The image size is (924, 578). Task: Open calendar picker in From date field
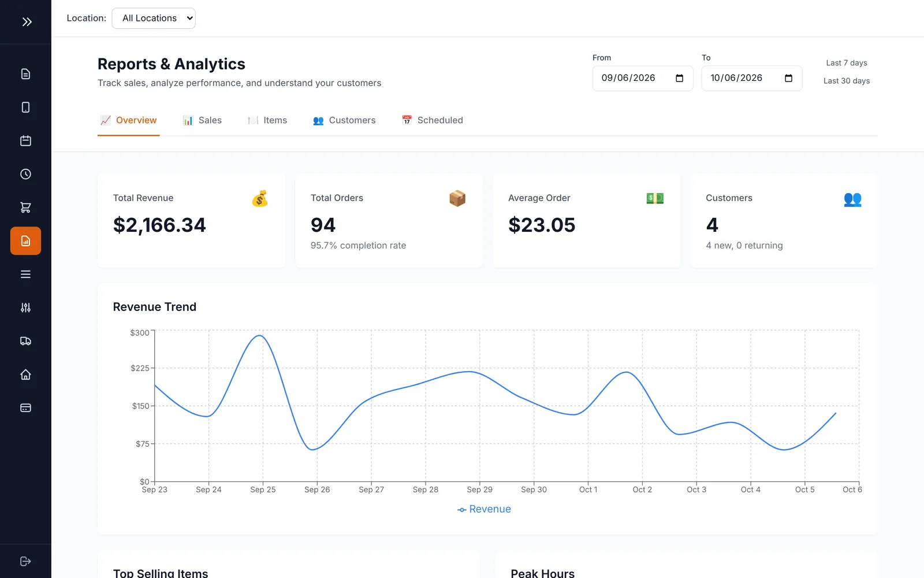point(680,78)
